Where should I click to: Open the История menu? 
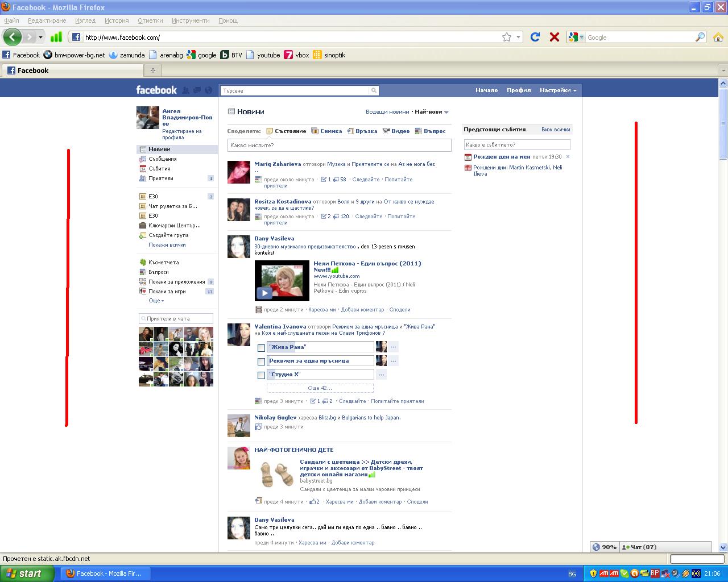point(117,20)
